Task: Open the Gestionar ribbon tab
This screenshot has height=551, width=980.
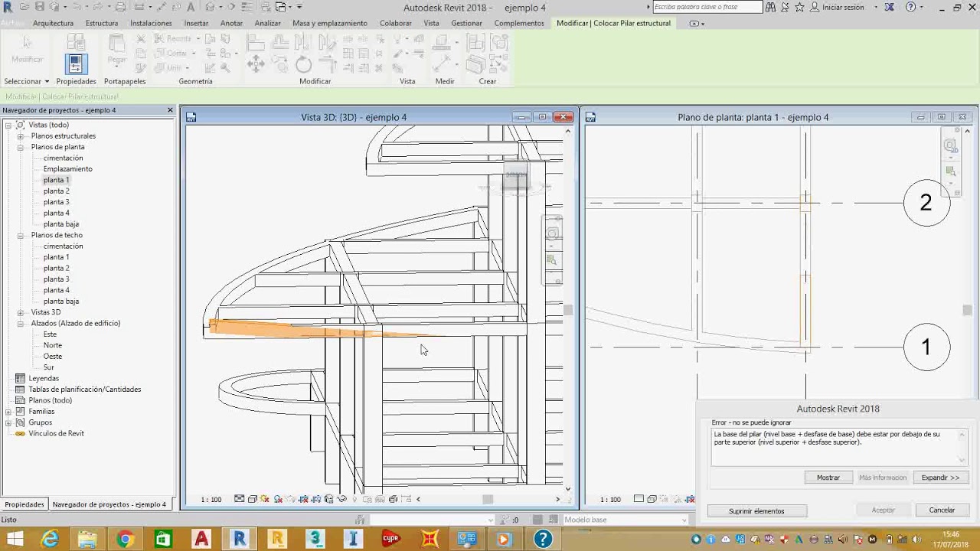Action: click(x=466, y=23)
